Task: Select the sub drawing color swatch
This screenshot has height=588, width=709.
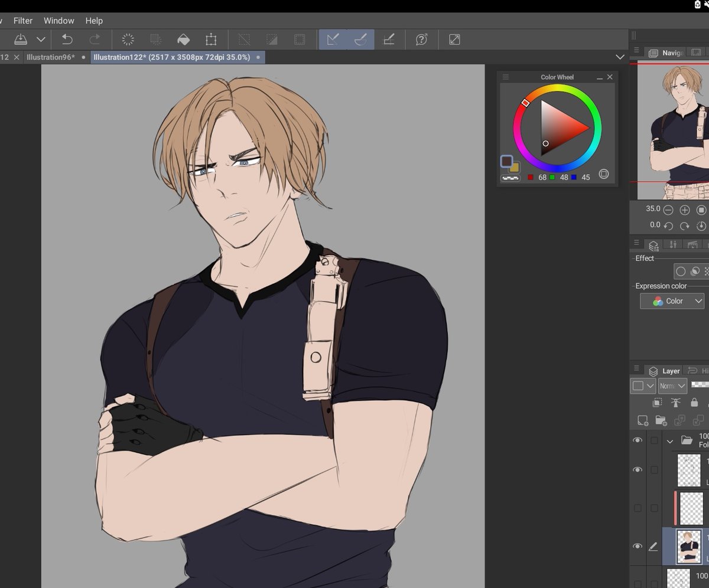Action: coord(514,168)
